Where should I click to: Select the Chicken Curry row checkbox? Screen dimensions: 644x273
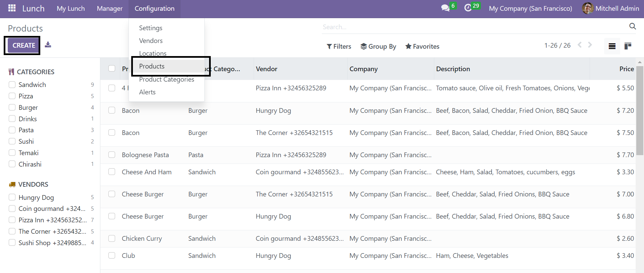coord(112,238)
